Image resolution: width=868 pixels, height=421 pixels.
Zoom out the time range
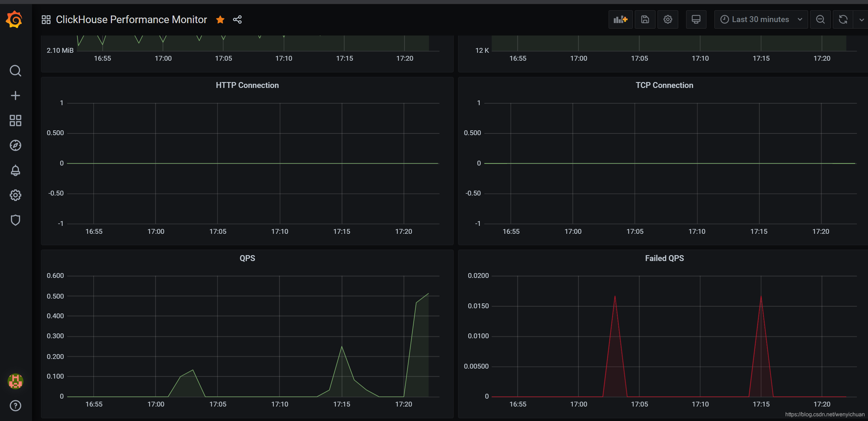pos(820,19)
